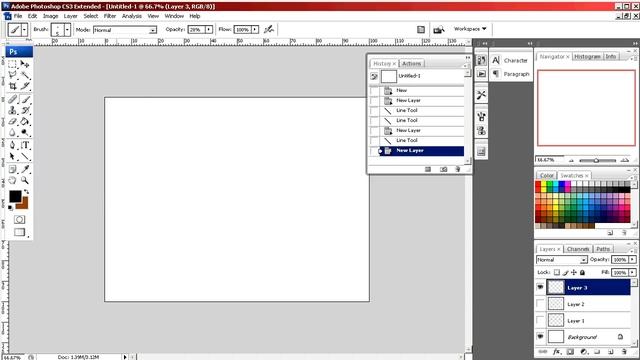Select the Lasso tool

[12, 75]
